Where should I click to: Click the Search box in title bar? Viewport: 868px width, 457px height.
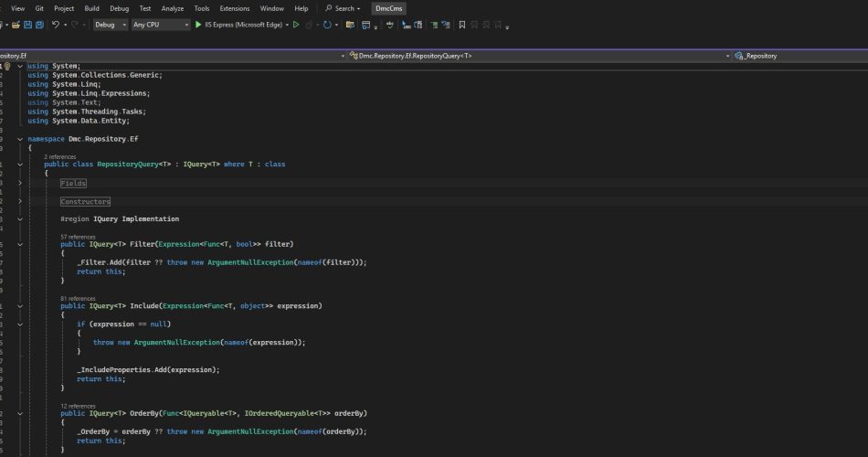(344, 8)
